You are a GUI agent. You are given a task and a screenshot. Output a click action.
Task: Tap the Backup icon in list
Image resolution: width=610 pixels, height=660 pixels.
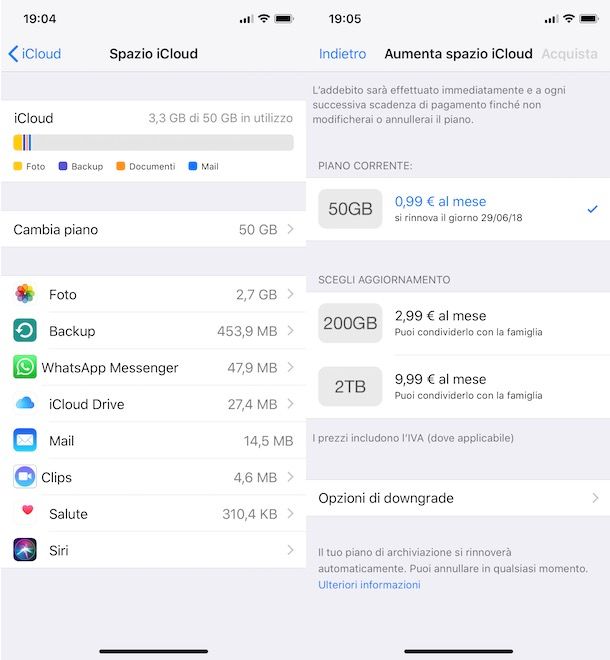tap(25, 331)
